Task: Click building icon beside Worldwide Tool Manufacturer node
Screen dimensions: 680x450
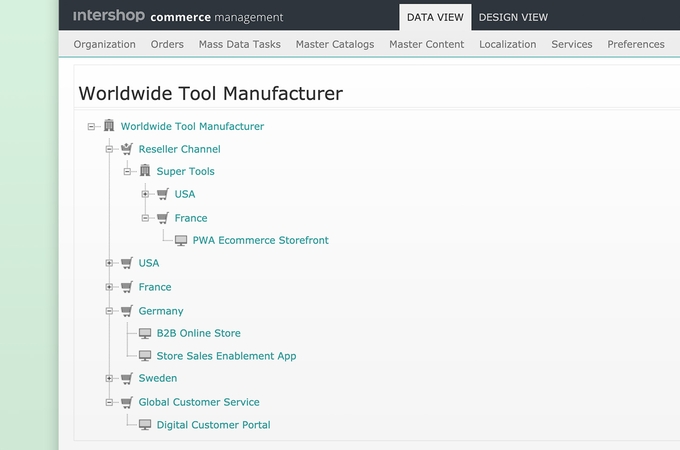Action: 109,126
